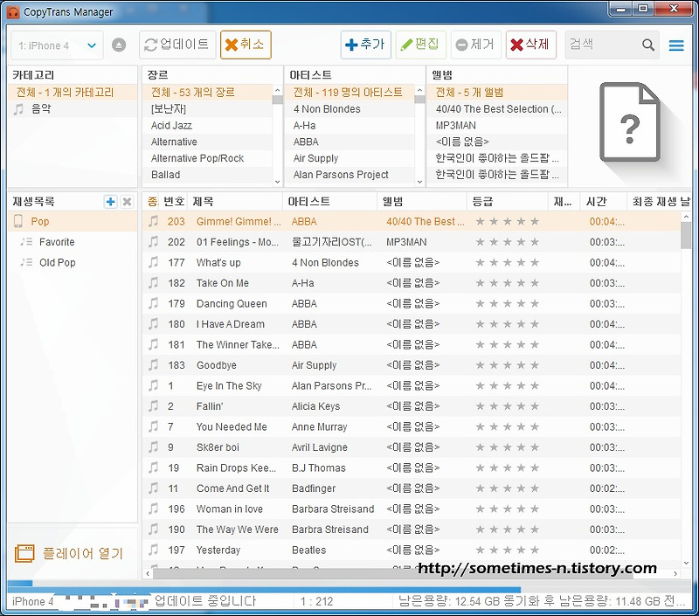Image resolution: width=699 pixels, height=616 pixels.
Task: Click the eject device icon
Action: pyautogui.click(x=119, y=45)
